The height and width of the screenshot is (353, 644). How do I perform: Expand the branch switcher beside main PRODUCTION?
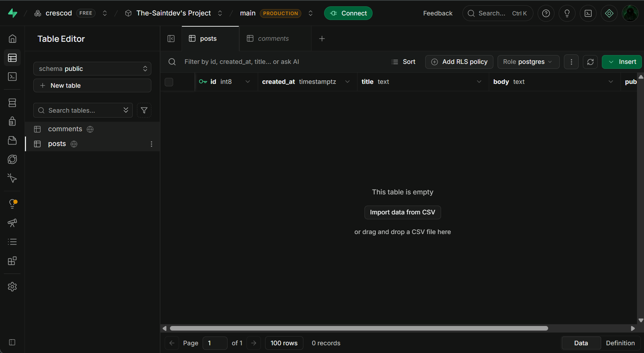(x=310, y=13)
